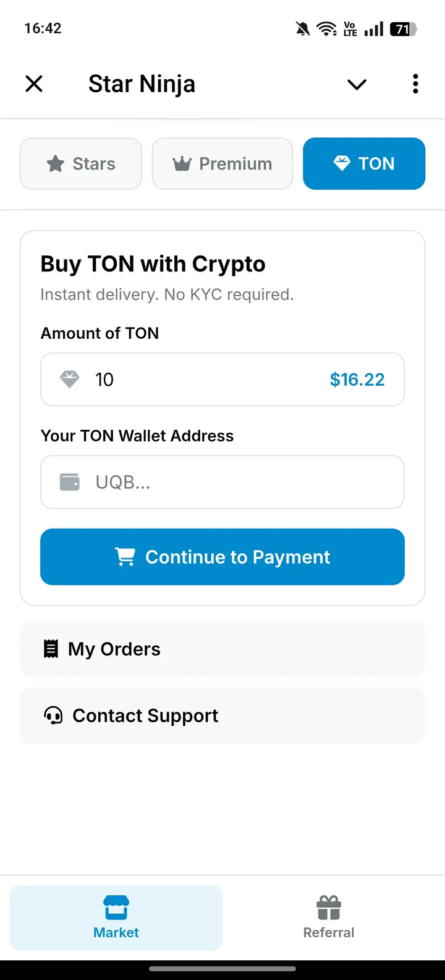Go to the Market tab
Image resolution: width=445 pixels, height=980 pixels.
116,918
